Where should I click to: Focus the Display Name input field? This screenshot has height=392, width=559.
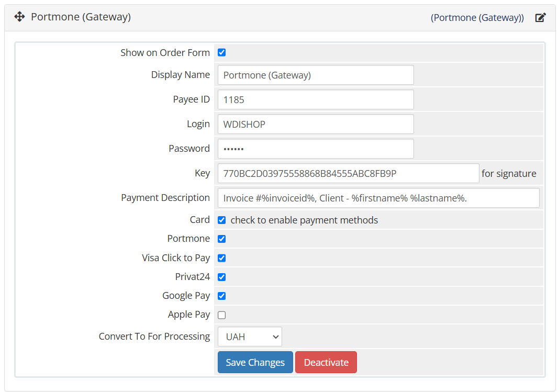[316, 75]
